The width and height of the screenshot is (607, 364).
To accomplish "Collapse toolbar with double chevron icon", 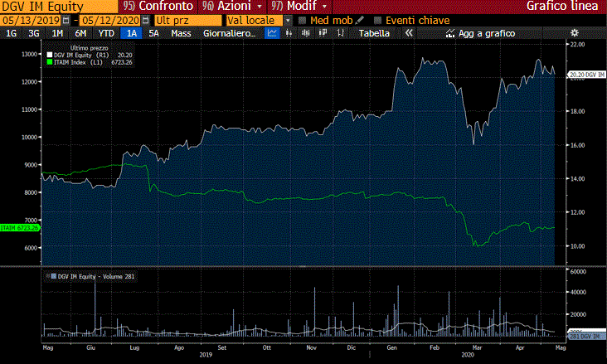I will (409, 33).
